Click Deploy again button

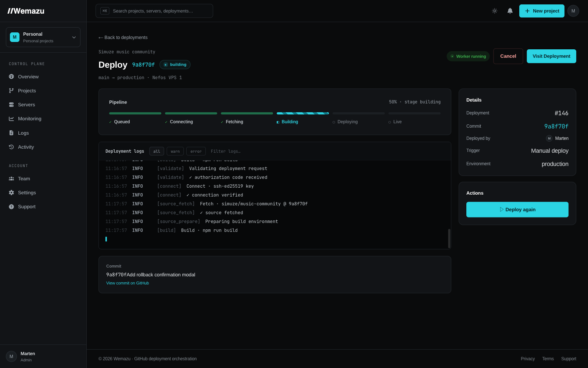point(517,209)
